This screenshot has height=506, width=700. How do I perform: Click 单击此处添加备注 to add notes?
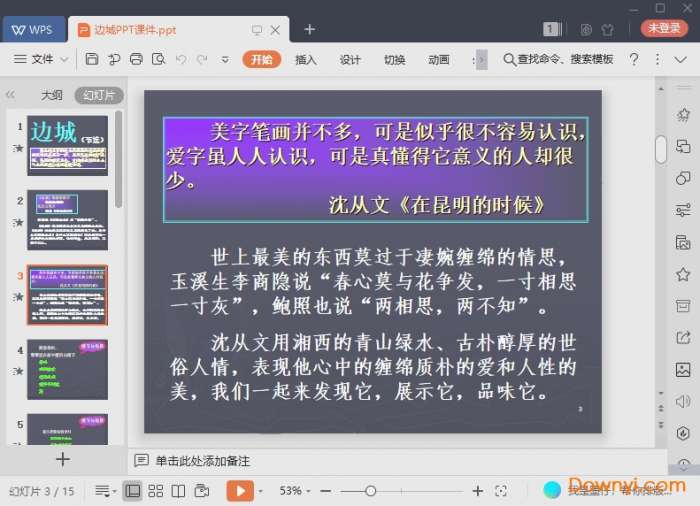click(x=202, y=461)
